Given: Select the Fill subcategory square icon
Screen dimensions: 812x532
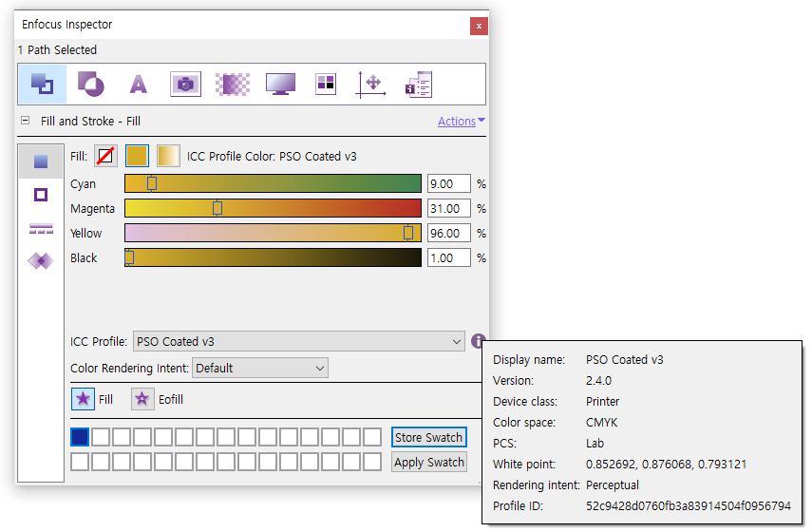Looking at the screenshot, I should pyautogui.click(x=41, y=161).
